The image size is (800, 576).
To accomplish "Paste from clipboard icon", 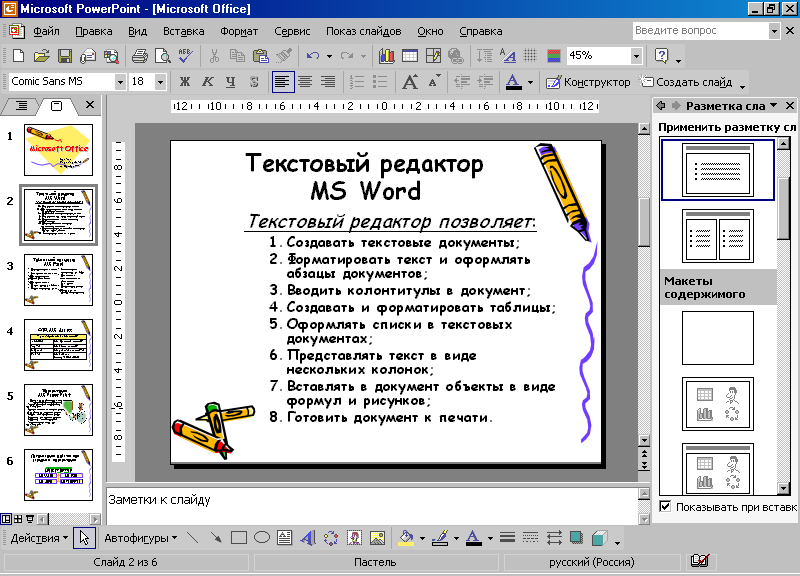I will tap(260, 56).
